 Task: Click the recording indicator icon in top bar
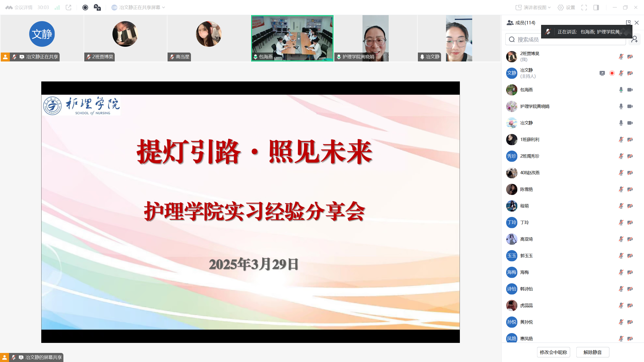(x=85, y=8)
